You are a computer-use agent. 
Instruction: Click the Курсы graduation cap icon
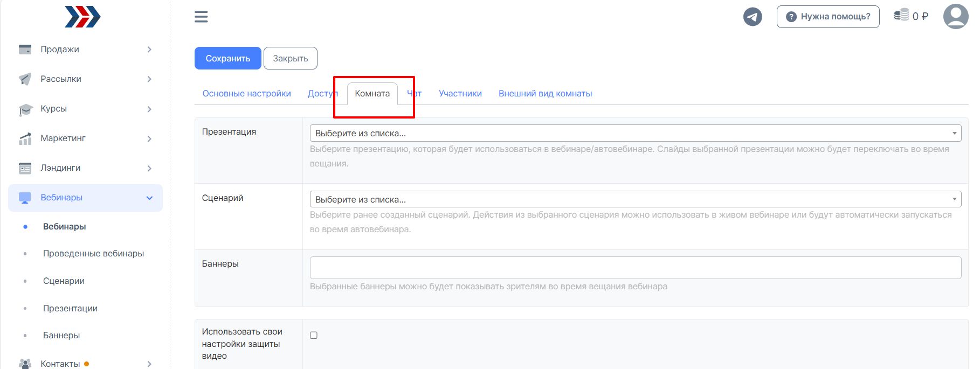tap(25, 109)
